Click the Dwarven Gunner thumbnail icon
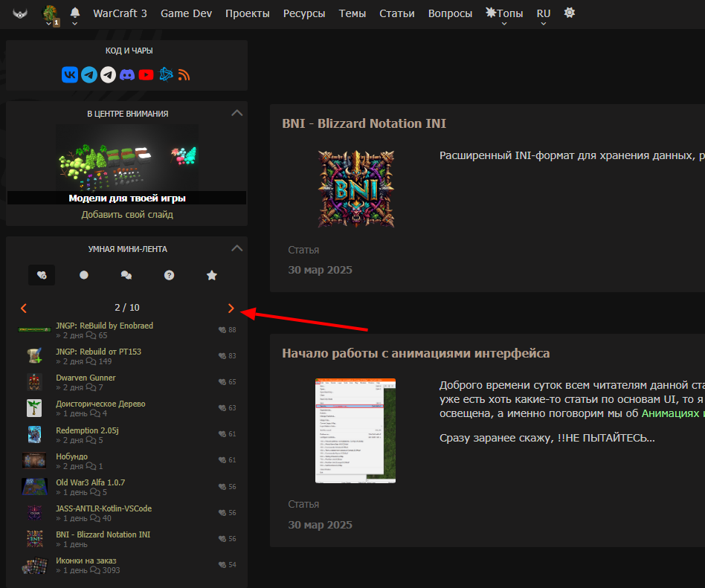The image size is (705, 588). pyautogui.click(x=35, y=382)
